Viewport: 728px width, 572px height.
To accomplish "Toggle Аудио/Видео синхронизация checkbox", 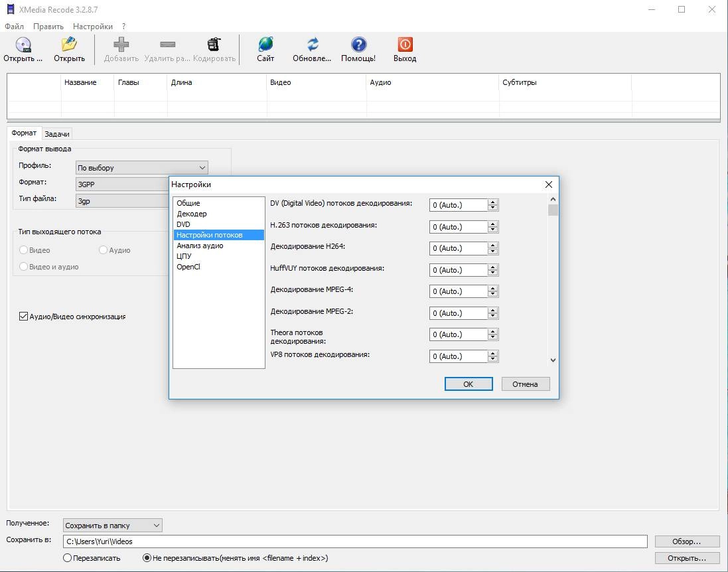I will [23, 316].
